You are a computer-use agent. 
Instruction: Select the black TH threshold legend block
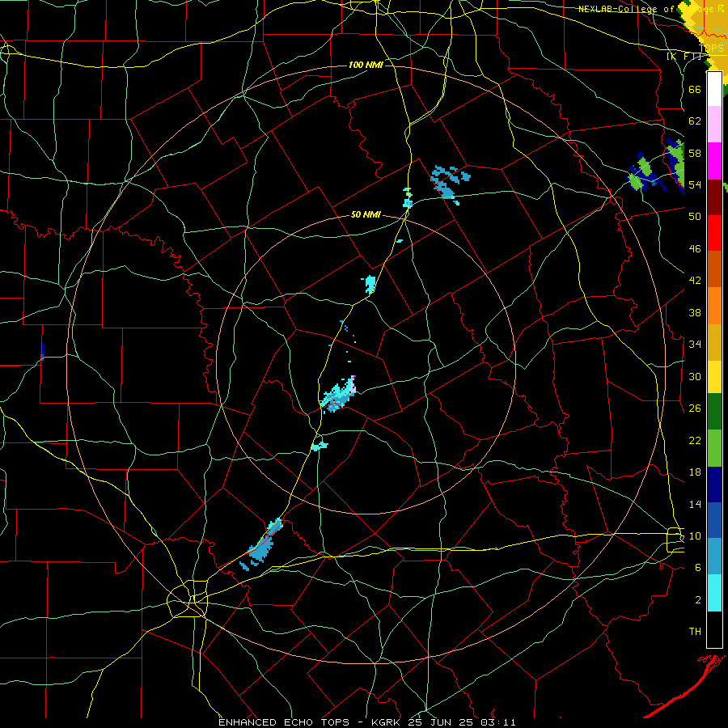714,629
